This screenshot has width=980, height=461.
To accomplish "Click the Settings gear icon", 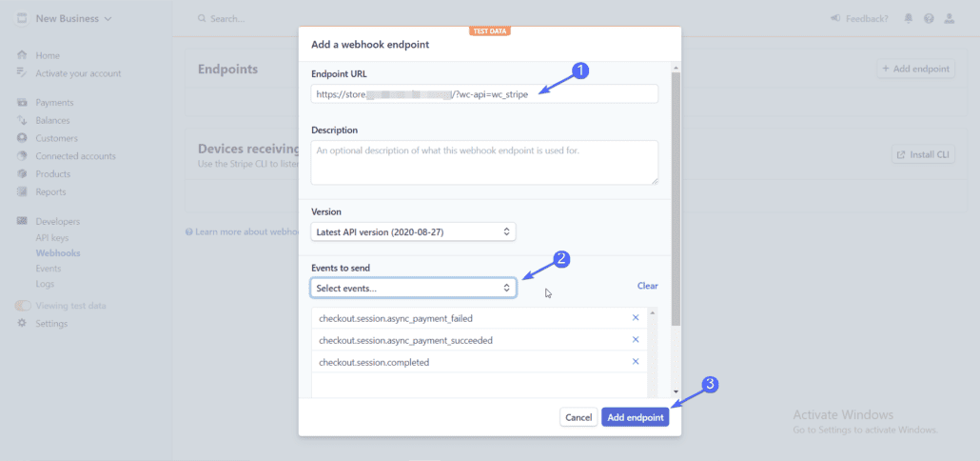I will coord(23,324).
